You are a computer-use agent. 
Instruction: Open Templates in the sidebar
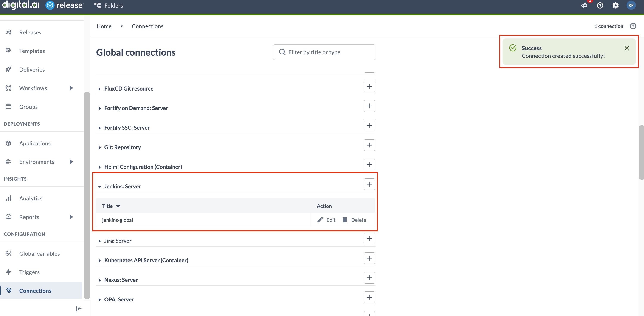[x=32, y=51]
